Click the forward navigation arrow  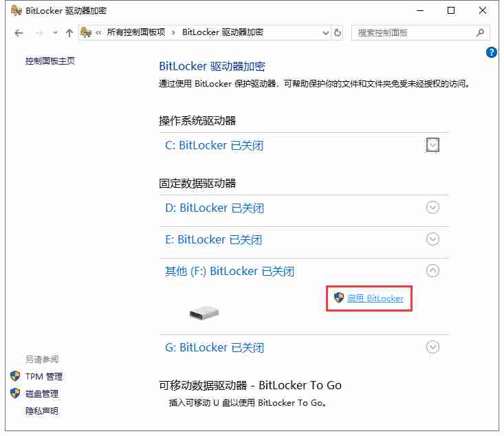[39, 33]
